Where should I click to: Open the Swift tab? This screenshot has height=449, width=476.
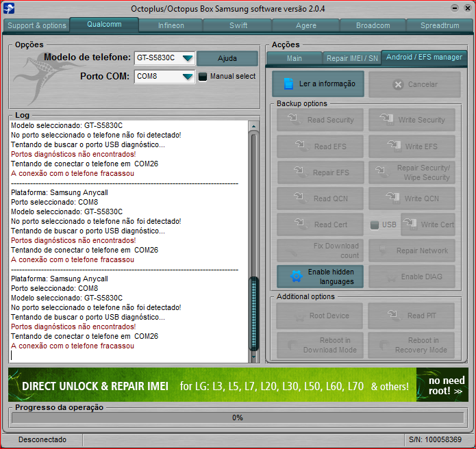click(x=238, y=25)
